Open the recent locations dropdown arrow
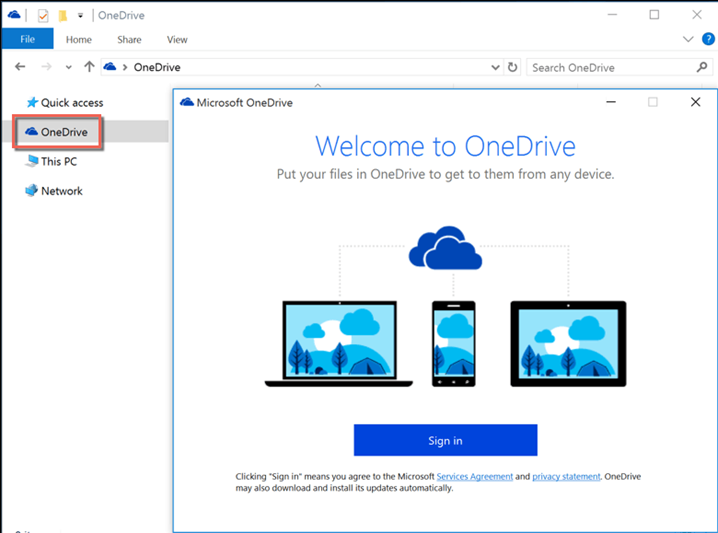This screenshot has height=533, width=718. click(x=68, y=67)
